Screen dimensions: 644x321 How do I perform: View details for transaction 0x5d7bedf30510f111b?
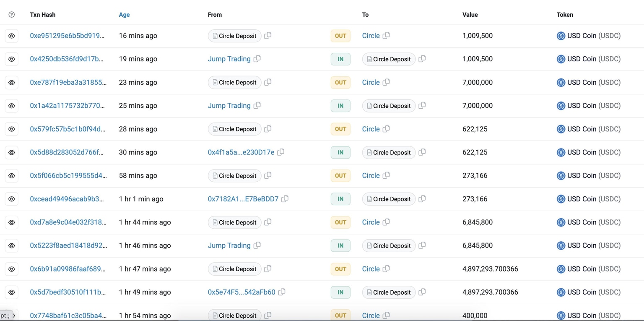pyautogui.click(x=12, y=292)
